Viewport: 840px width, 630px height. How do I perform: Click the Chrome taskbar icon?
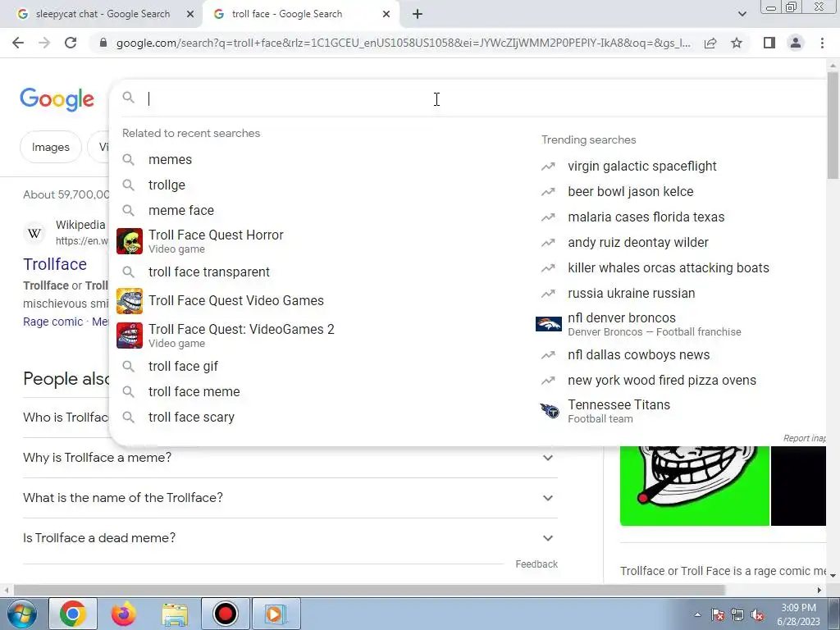click(x=73, y=614)
